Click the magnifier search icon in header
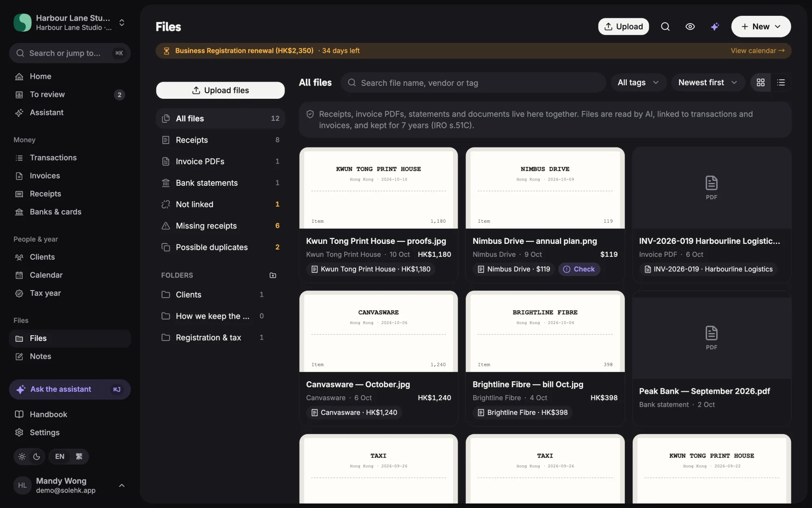Screen dimensions: 812x508 pos(665,26)
